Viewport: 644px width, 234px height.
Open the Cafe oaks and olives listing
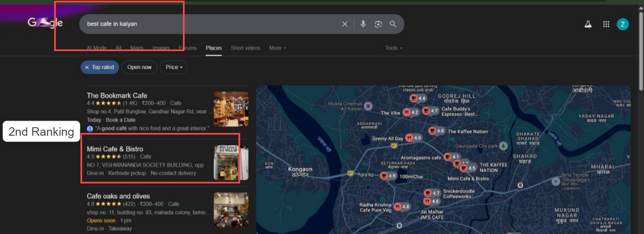pyautogui.click(x=118, y=196)
